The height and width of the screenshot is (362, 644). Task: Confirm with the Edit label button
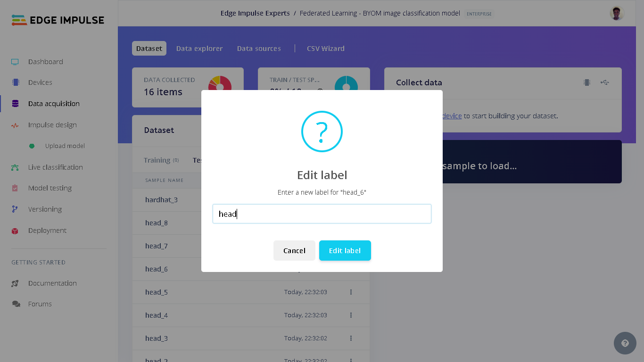(345, 251)
